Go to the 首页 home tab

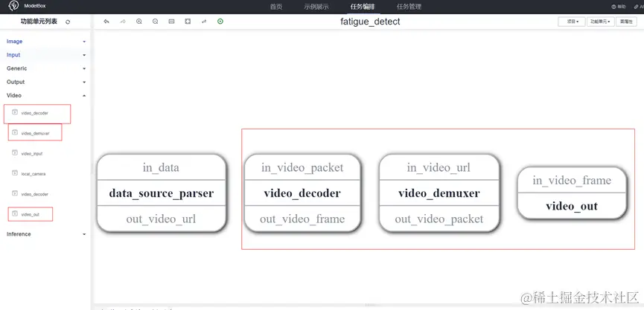[276, 7]
